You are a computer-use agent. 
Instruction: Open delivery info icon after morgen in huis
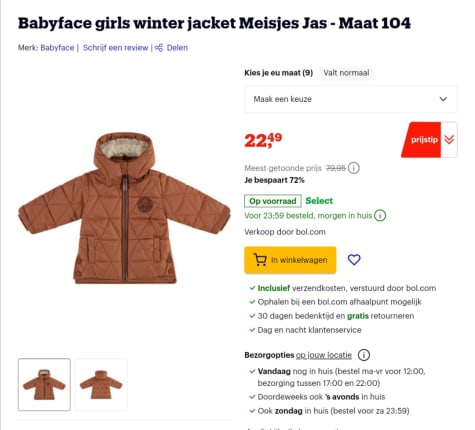tap(380, 216)
